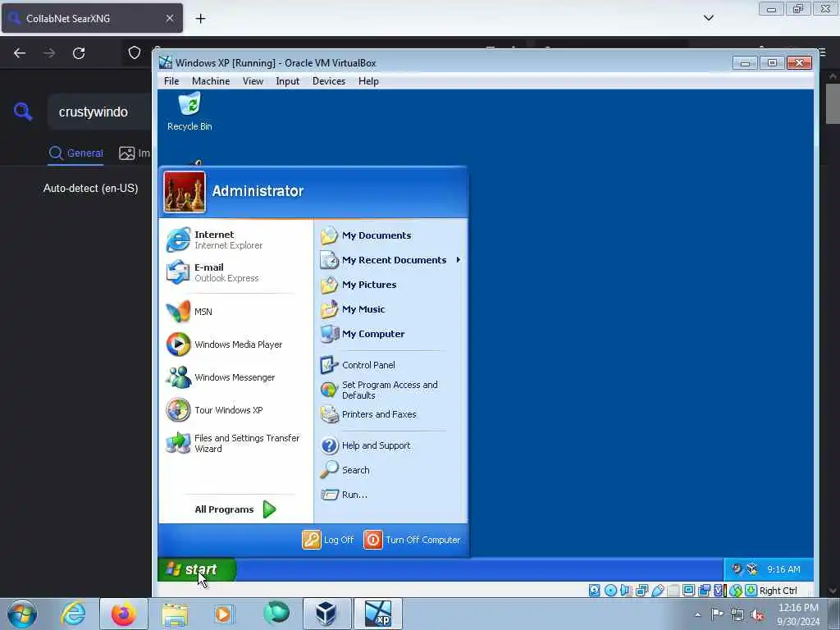
Task: Click VirtualBox audio indicator
Action: click(626, 591)
